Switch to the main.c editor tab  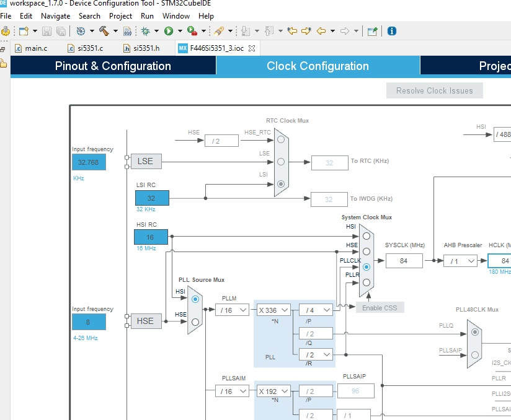click(x=31, y=48)
